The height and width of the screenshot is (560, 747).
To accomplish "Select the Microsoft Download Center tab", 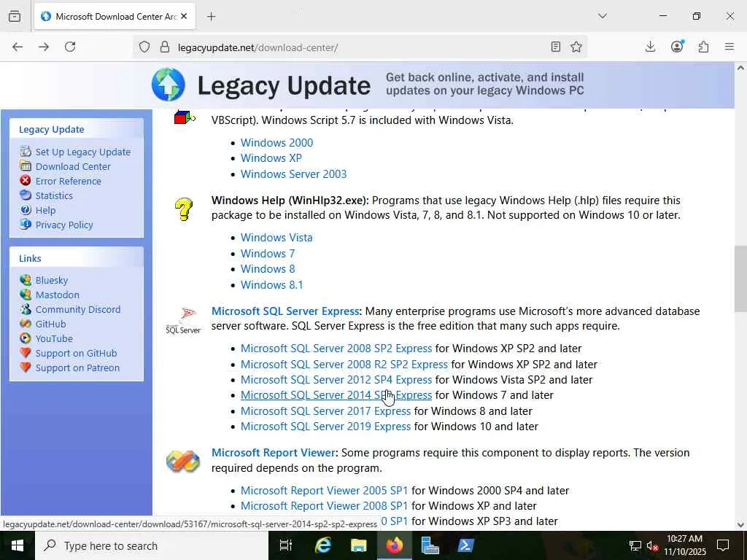I will coord(113,16).
